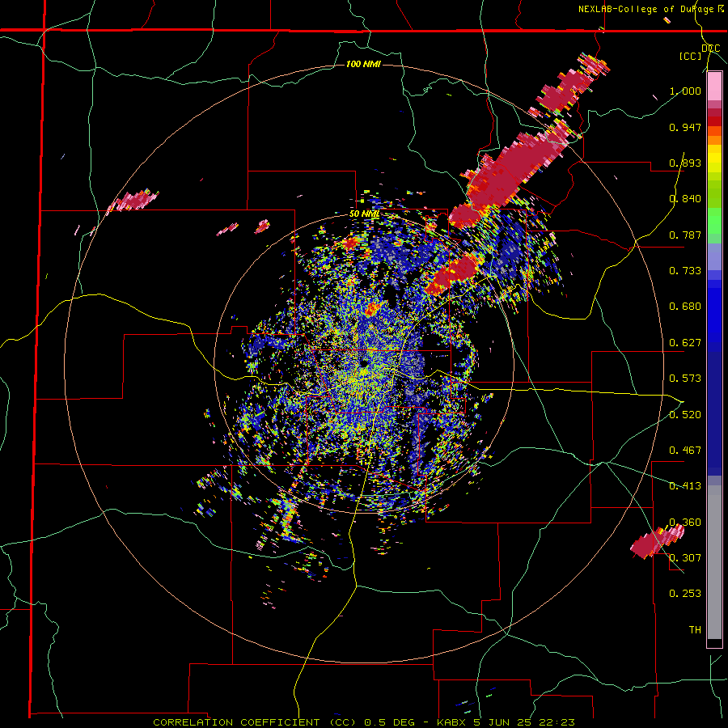Click the yellow swatch on the color bar
Screen dimensions: 728x728
(714, 159)
